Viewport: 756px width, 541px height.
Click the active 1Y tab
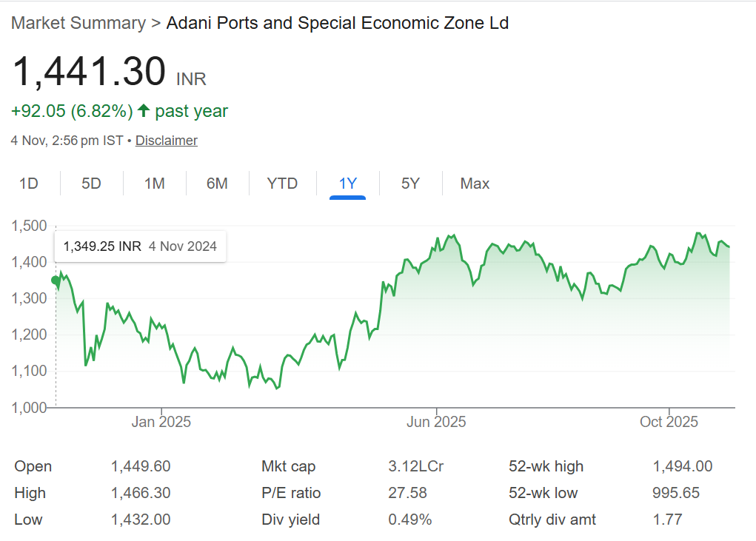pyautogui.click(x=348, y=184)
